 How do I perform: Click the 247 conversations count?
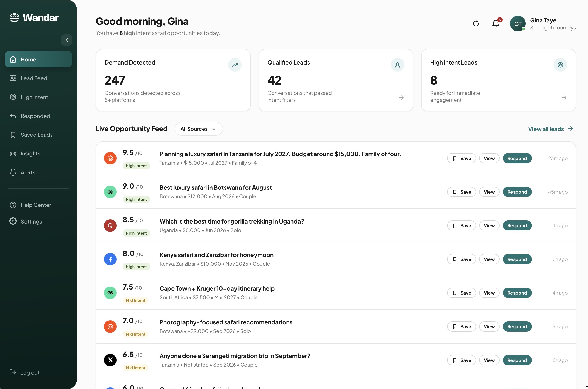(x=115, y=80)
